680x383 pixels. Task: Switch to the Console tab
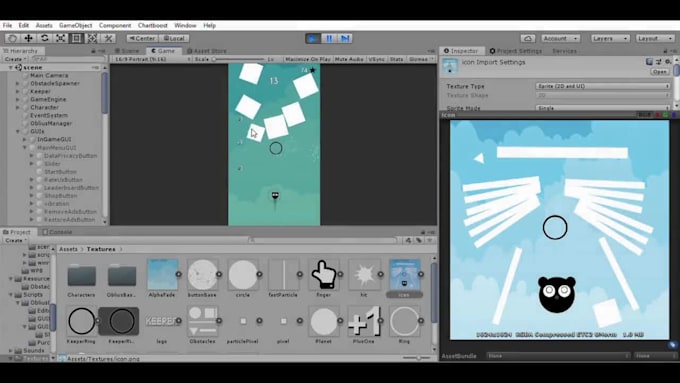coord(57,232)
